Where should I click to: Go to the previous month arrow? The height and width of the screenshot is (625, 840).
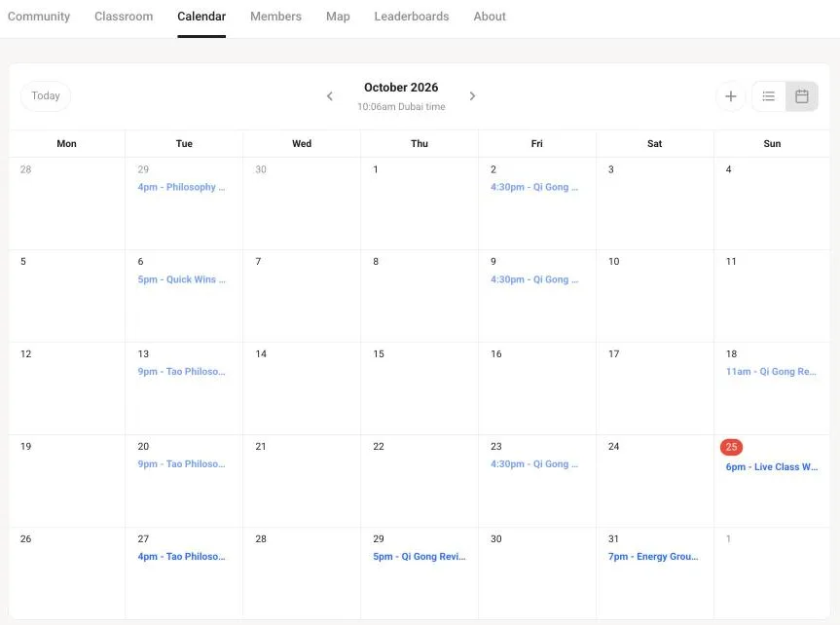coord(329,96)
